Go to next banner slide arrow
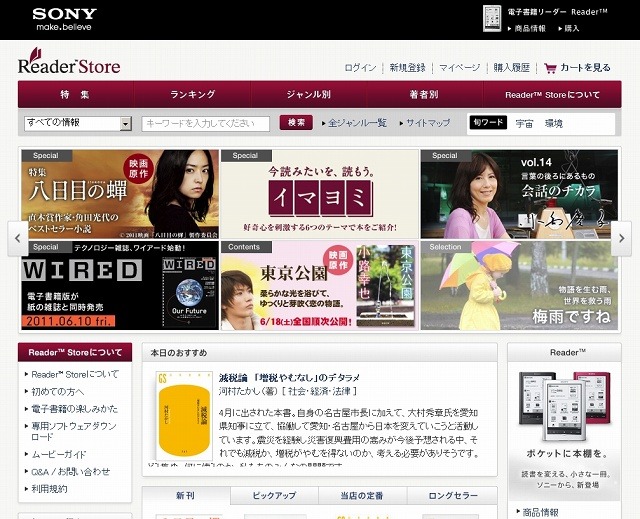The width and height of the screenshot is (640, 519). click(621, 238)
